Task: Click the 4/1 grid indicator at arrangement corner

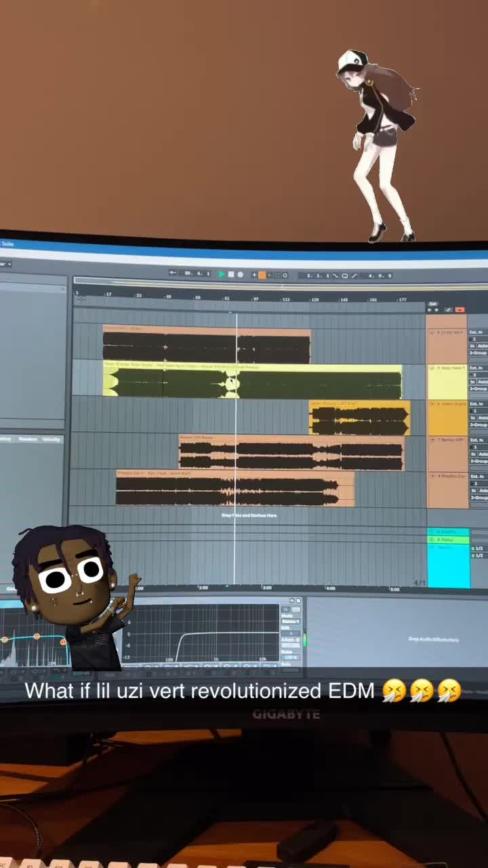Action: (x=420, y=583)
